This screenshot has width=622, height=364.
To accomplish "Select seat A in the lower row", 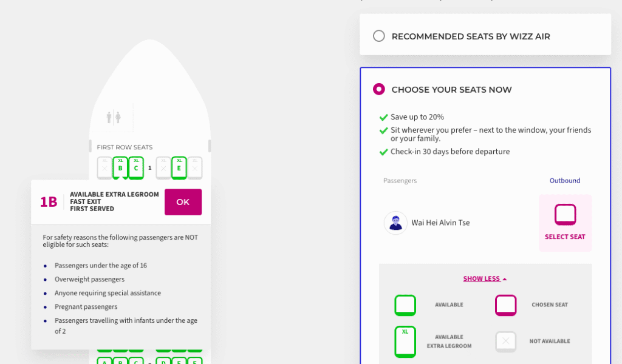I will point(103,361).
